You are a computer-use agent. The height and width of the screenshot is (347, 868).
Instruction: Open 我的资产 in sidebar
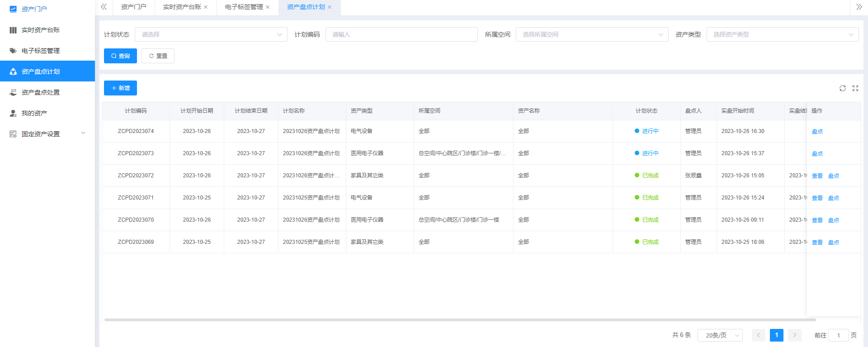coord(34,113)
